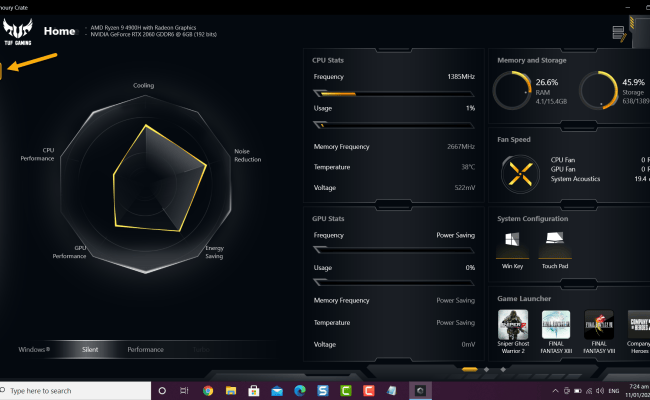
Task: Go to first page indicator dot
Action: click(x=470, y=369)
